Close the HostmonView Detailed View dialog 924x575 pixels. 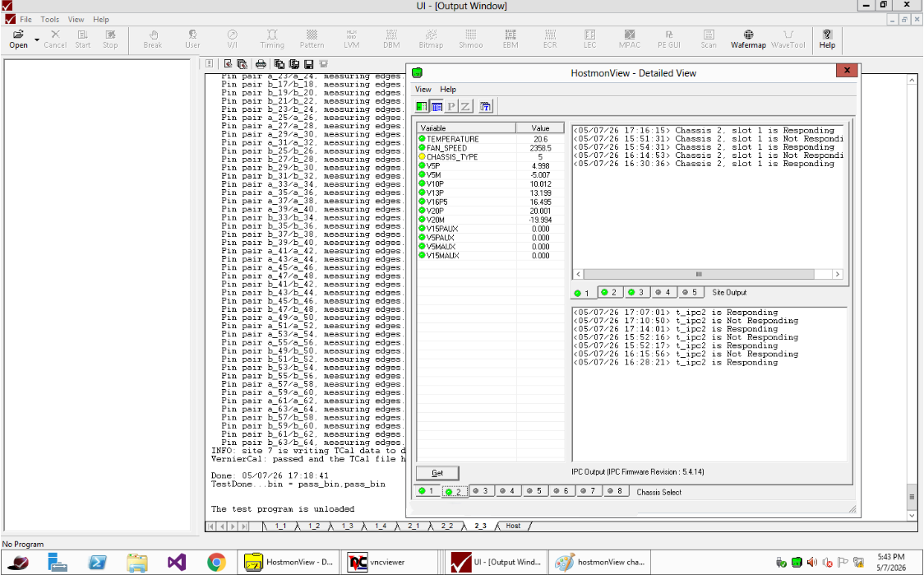847,70
